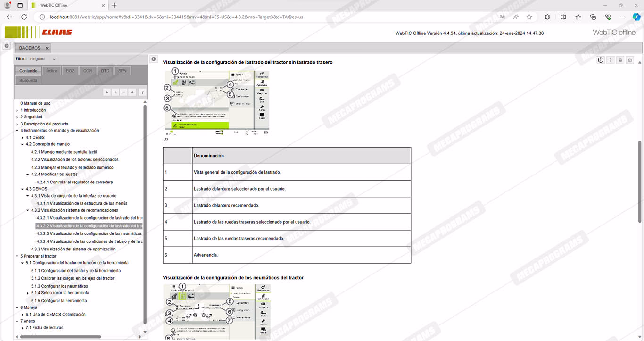Screen dimensions: 644x341
Task: Open 4.2.1 Manejo mediante pantalla táctil
Action: click(x=64, y=152)
